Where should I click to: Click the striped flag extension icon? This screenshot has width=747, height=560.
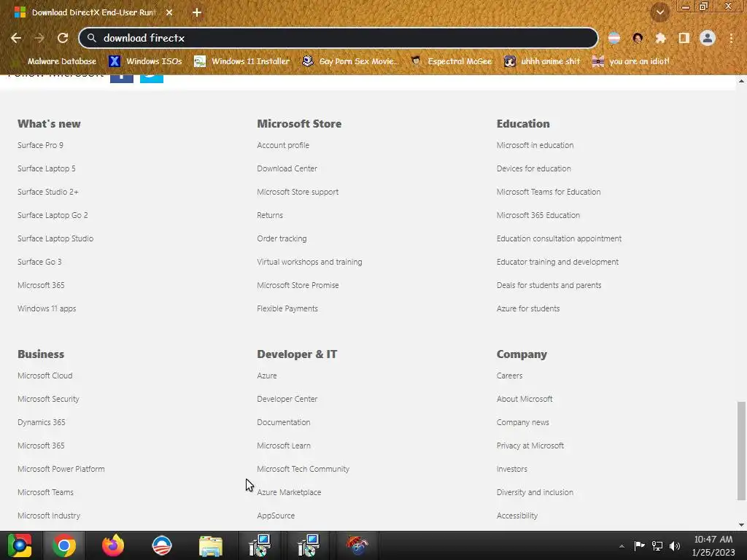point(614,38)
